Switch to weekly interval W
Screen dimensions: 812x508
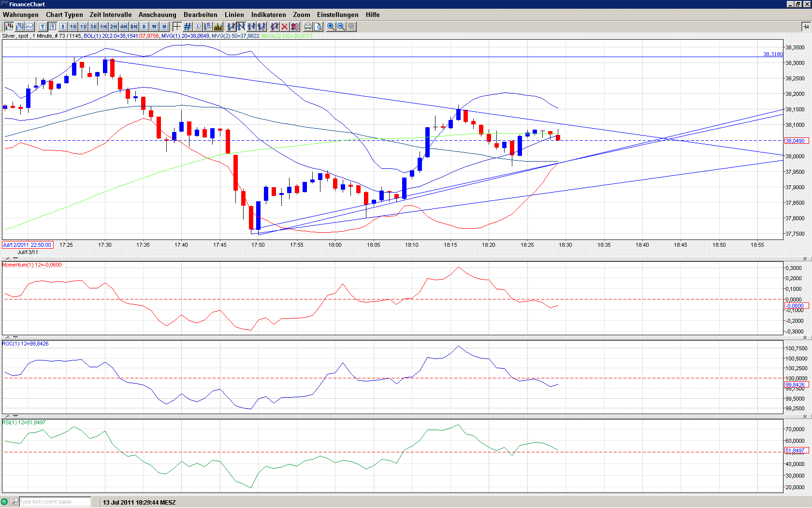pos(154,27)
